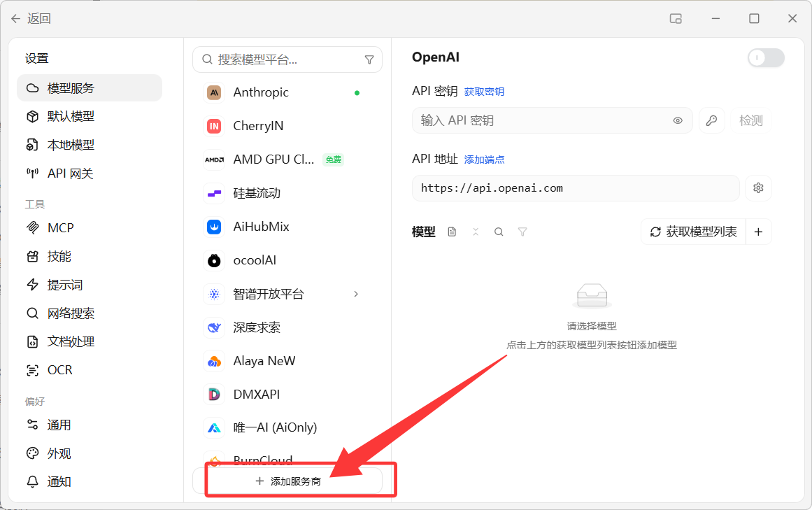Click the 检测 button
Image resolution: width=812 pixels, height=510 pixels.
click(x=751, y=120)
